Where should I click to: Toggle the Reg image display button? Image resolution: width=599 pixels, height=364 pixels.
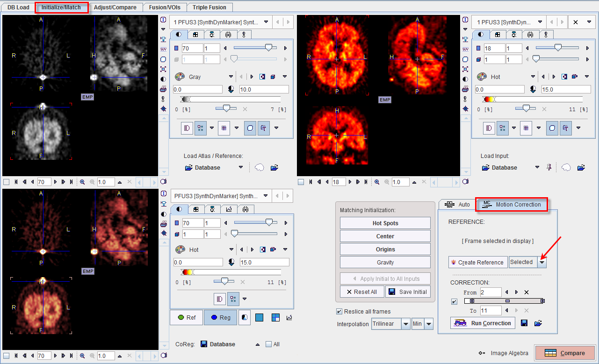pos(220,317)
